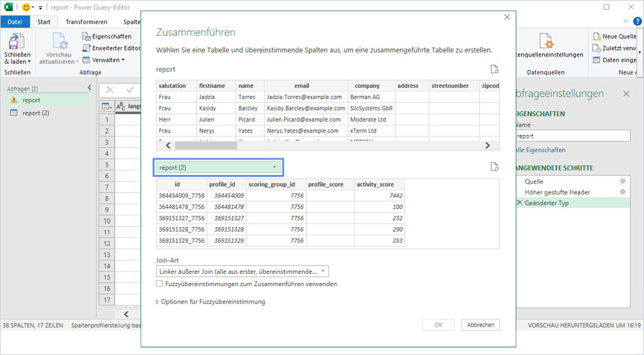Click Vorschau aktualisieren icon

[x=59, y=41]
